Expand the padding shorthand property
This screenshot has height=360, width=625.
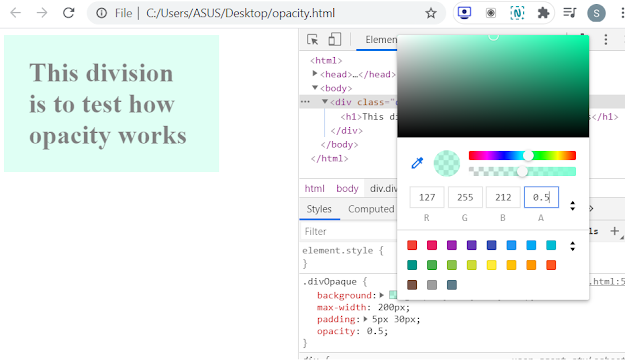[365, 319]
